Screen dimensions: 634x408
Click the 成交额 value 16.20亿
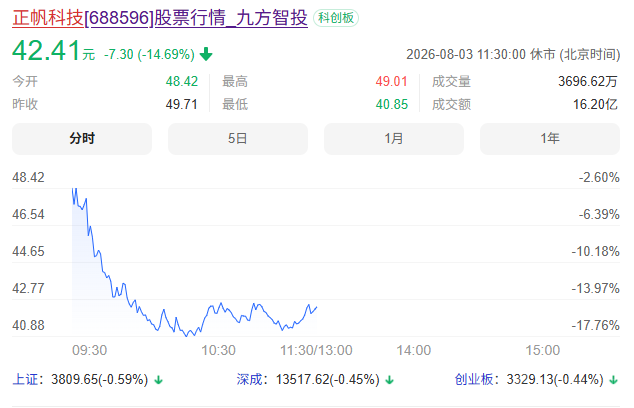click(595, 105)
